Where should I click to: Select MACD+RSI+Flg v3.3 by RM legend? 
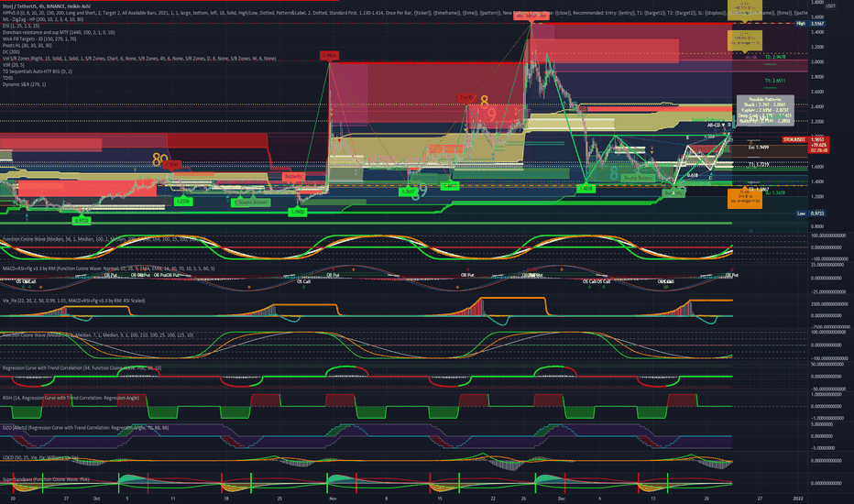108,268
